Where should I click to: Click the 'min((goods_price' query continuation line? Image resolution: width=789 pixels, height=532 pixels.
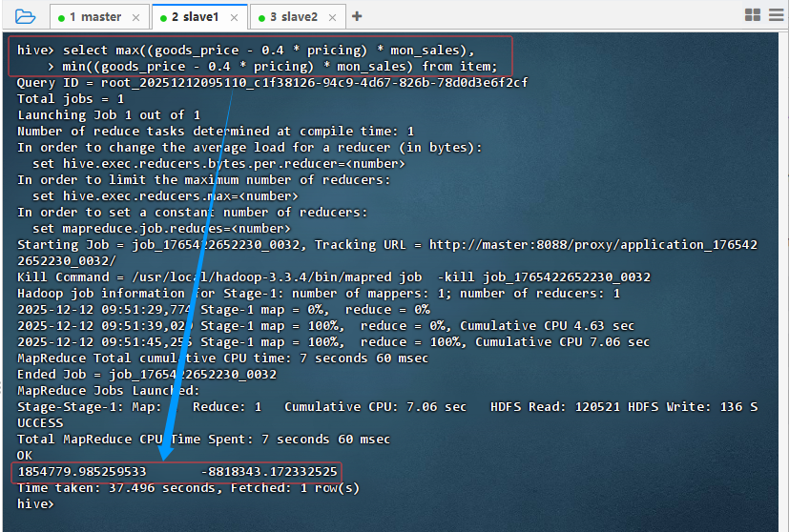tap(272, 67)
